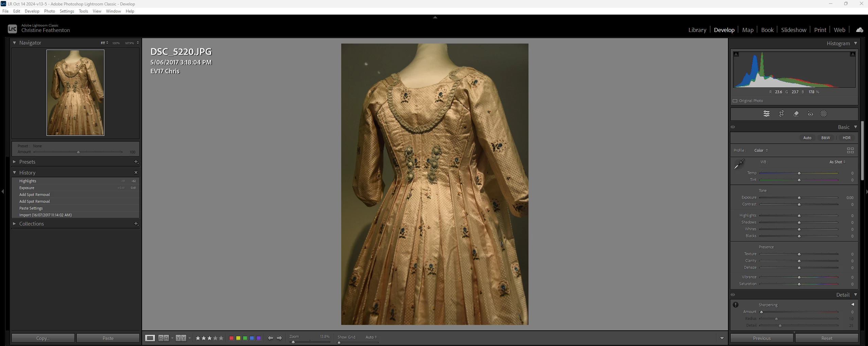Image resolution: width=868 pixels, height=346 pixels.
Task: Switch to the Library module
Action: tap(697, 30)
